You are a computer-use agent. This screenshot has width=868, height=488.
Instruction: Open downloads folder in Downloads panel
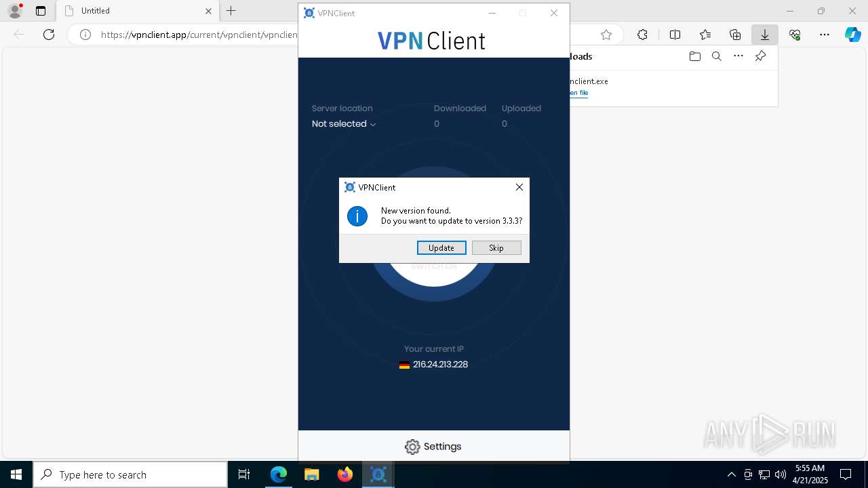[x=694, y=56]
